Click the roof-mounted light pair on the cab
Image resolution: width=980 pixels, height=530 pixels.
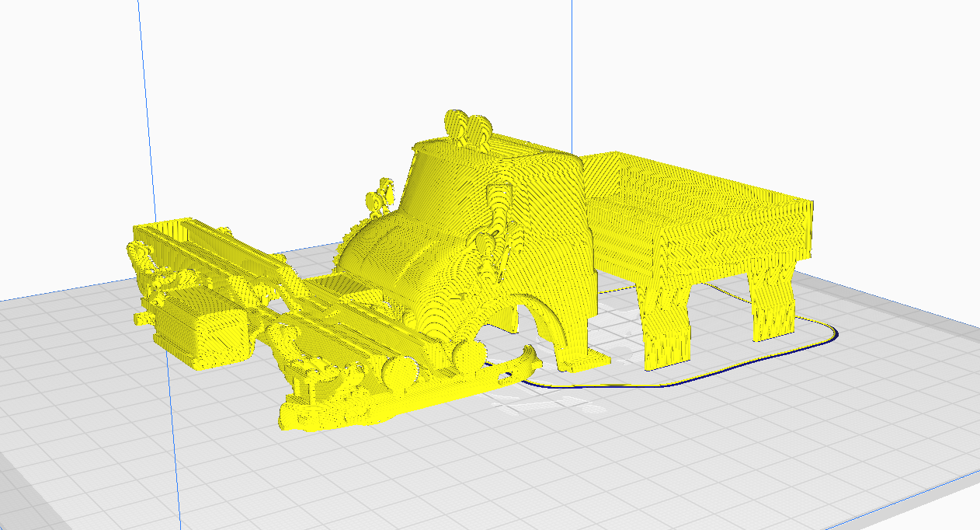pos(468,128)
